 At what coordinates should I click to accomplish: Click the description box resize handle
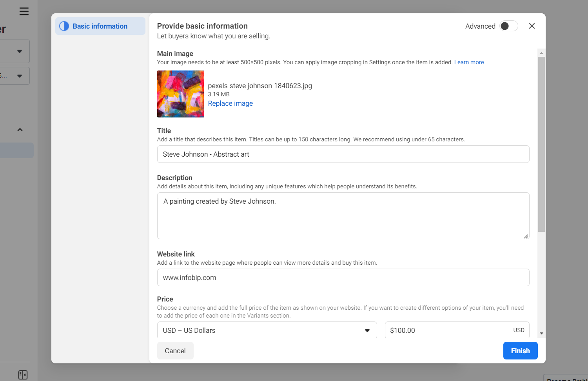526,236
